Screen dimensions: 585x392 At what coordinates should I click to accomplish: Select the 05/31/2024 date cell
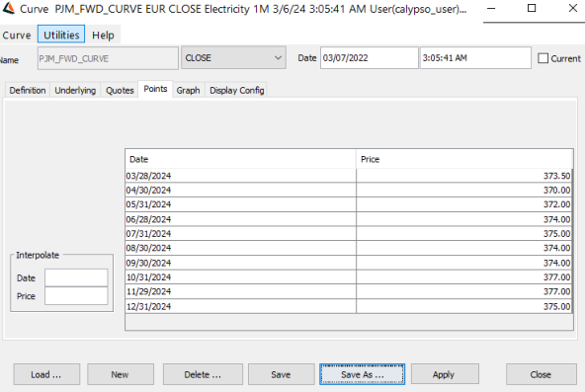(241, 204)
